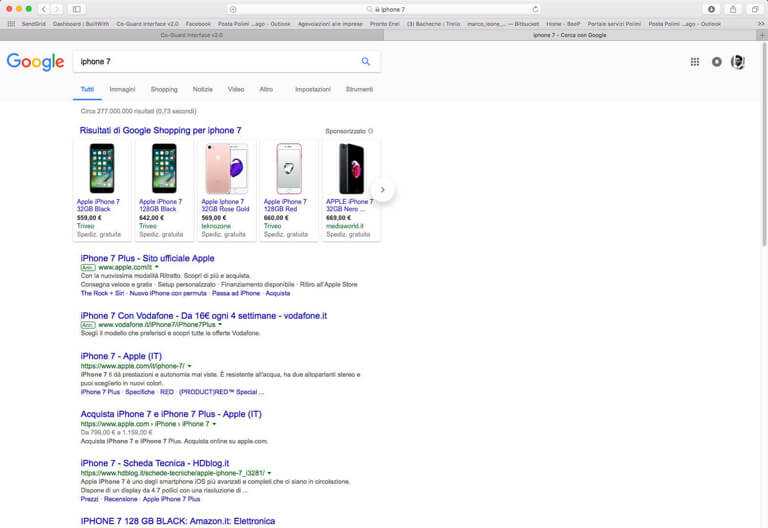This screenshot has height=528, width=768.
Task: Open the Impostazioni menu
Action: 313,89
